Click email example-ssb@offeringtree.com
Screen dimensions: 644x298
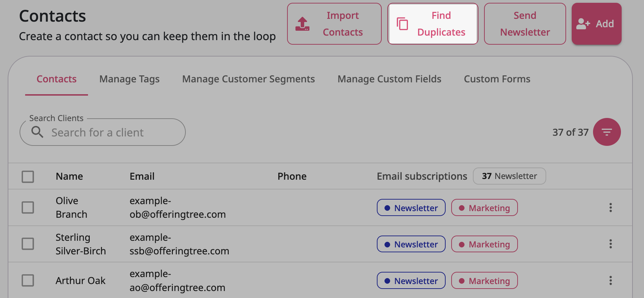click(179, 244)
